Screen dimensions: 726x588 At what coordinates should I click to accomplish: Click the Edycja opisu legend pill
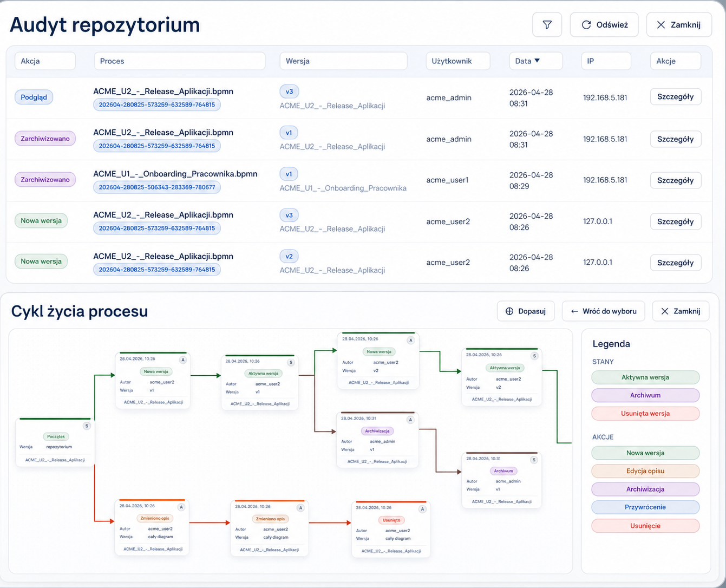click(645, 471)
